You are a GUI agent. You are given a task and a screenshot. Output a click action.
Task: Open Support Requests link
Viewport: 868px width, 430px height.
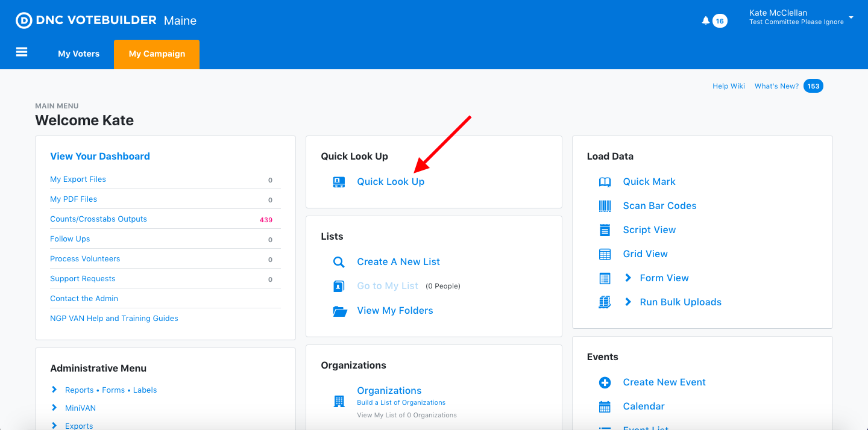83,279
